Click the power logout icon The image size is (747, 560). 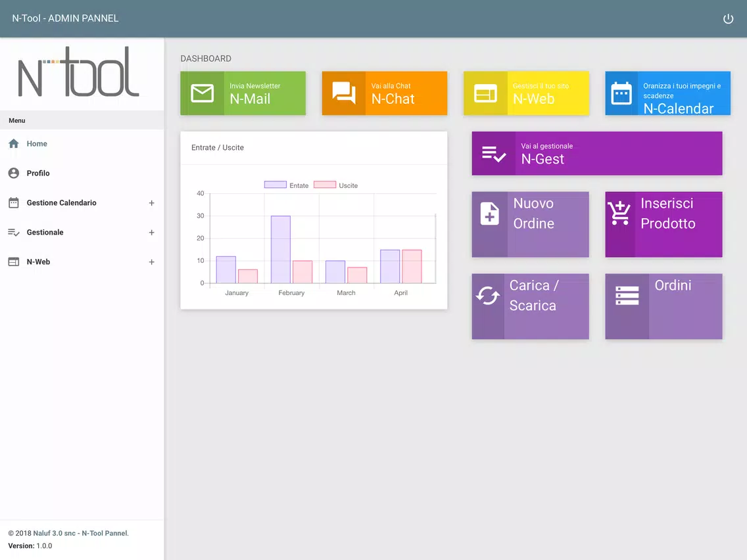click(x=728, y=18)
